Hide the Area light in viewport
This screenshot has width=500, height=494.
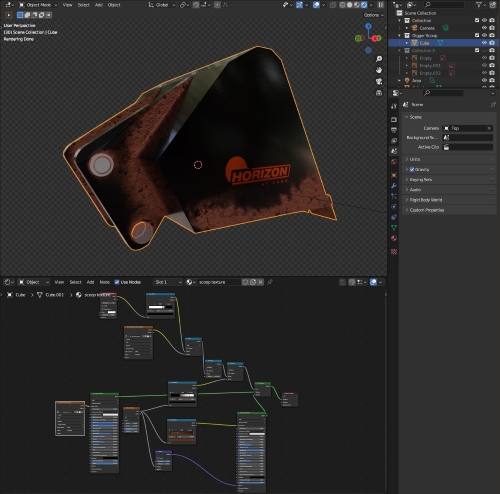pos(484,80)
